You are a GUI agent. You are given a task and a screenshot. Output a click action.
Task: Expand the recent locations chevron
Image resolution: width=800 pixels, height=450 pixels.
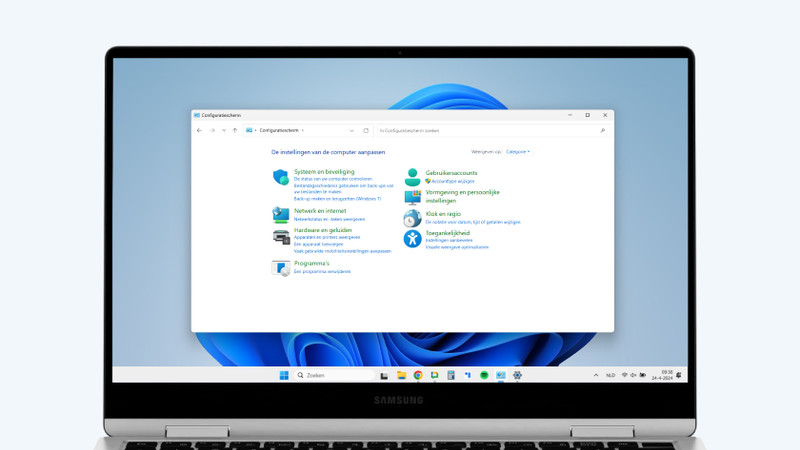222,130
